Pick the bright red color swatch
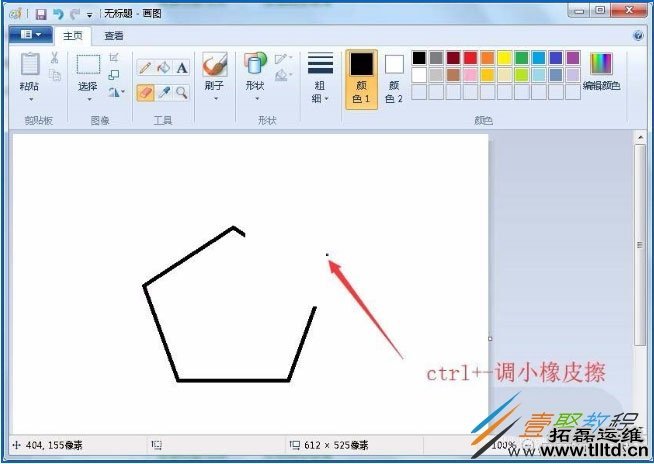Screen dimensions: 654x464 (x=470, y=58)
